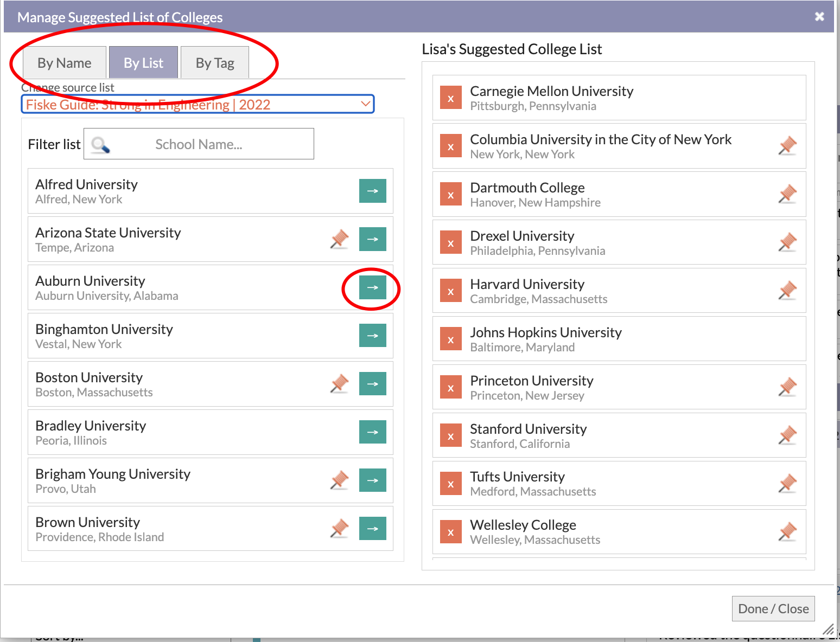Click the arrow button for Binghamton University

click(x=372, y=336)
